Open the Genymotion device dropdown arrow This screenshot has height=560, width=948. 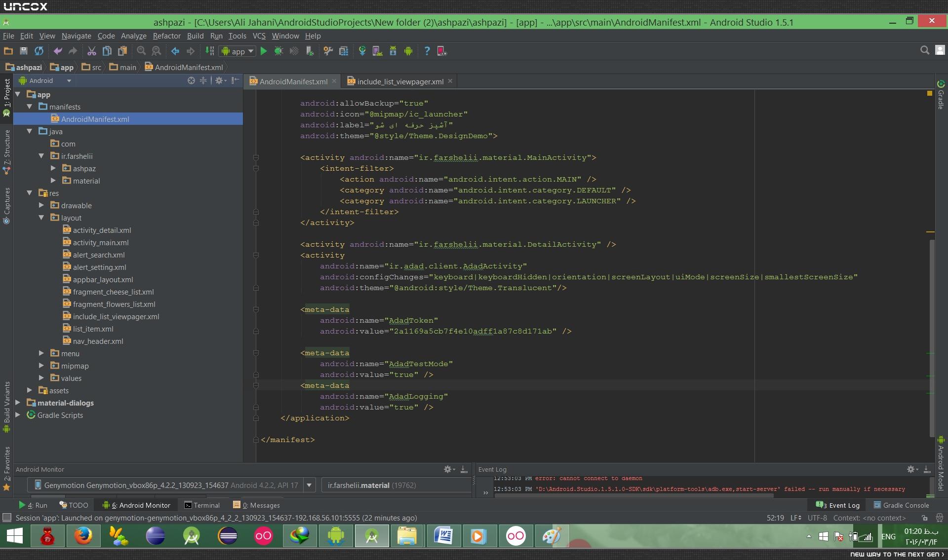pos(309,485)
